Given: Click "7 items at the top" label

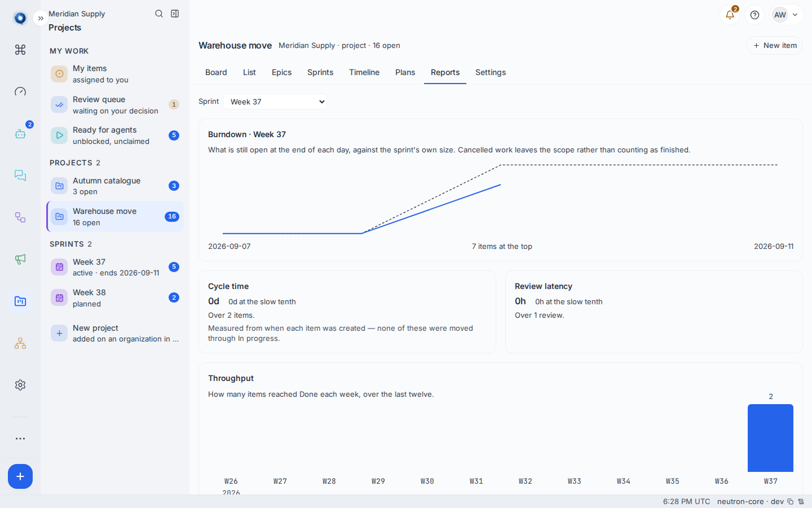Looking at the screenshot, I should pos(502,246).
